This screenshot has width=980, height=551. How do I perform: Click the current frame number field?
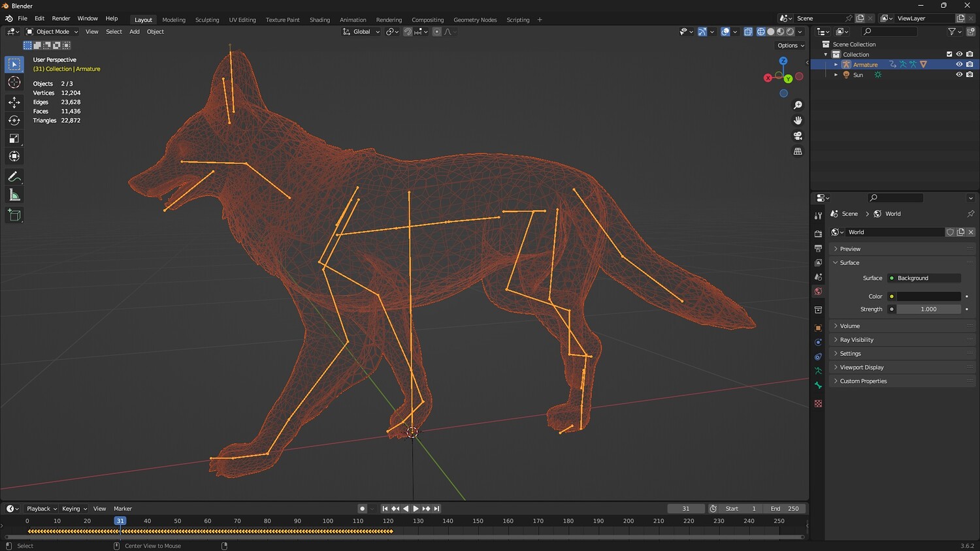[x=685, y=509]
